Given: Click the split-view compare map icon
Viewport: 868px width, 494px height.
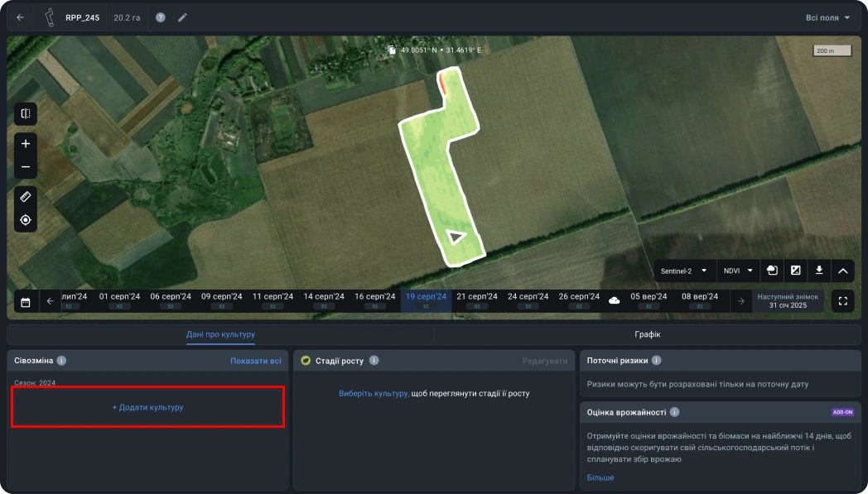Looking at the screenshot, I should tap(26, 114).
